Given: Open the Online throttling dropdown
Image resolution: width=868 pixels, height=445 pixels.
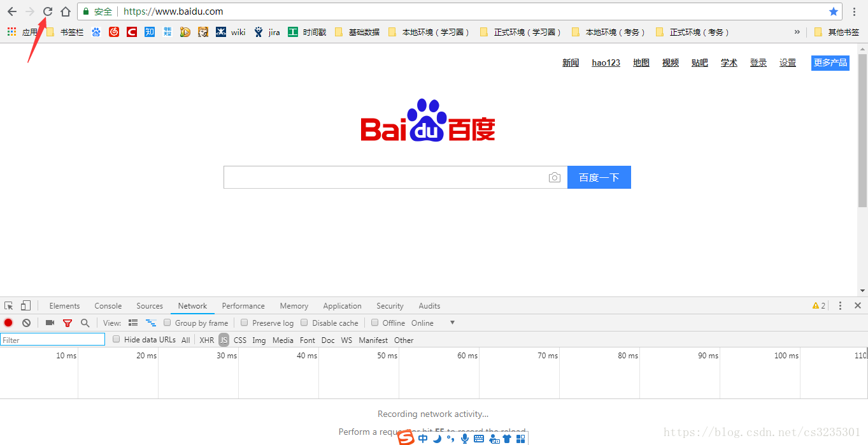Looking at the screenshot, I should [433, 323].
